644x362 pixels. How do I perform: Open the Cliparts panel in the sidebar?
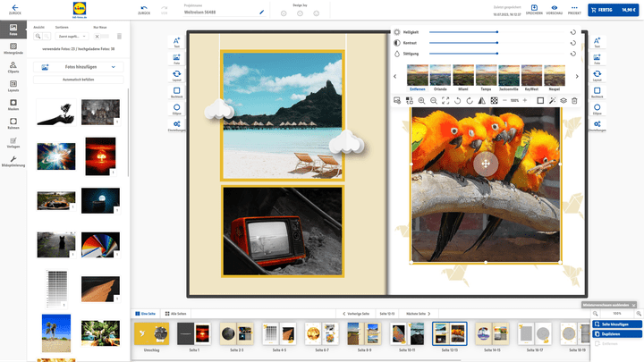[13, 68]
